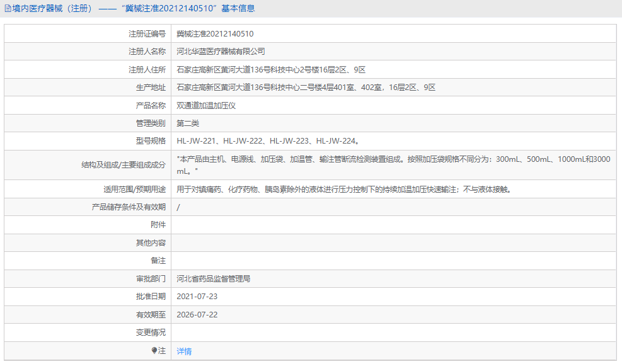
Task: Click the label 批准日期
Action: pyautogui.click(x=151, y=297)
